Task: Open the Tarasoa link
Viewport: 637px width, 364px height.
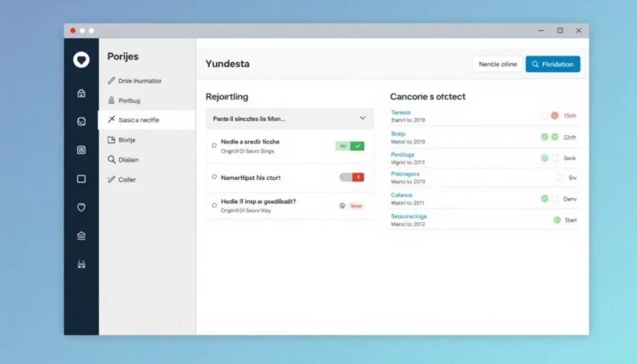Action: pos(401,112)
